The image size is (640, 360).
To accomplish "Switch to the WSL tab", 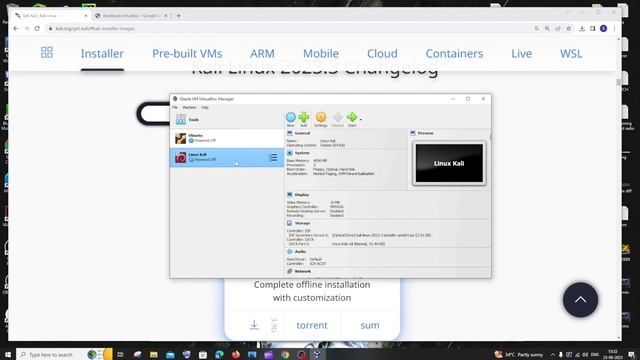I will click(571, 53).
